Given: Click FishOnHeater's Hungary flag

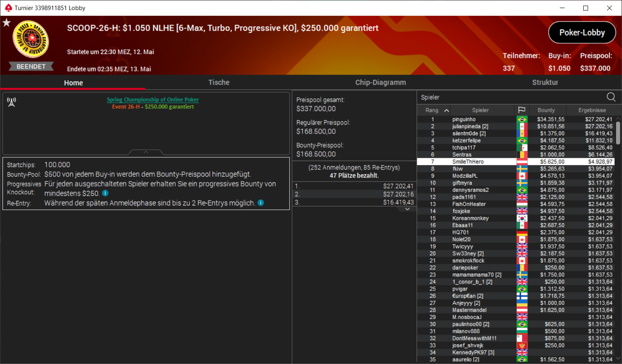Looking at the screenshot, I should pos(522,204).
